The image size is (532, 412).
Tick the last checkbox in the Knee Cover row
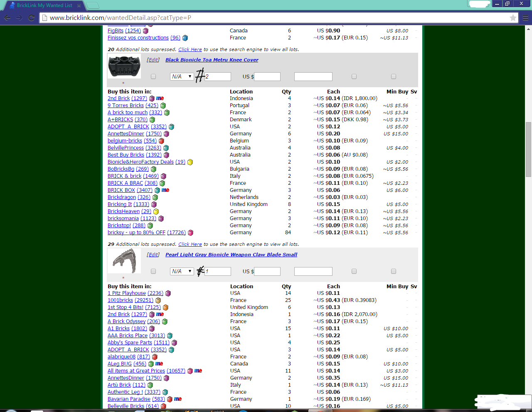394,76
